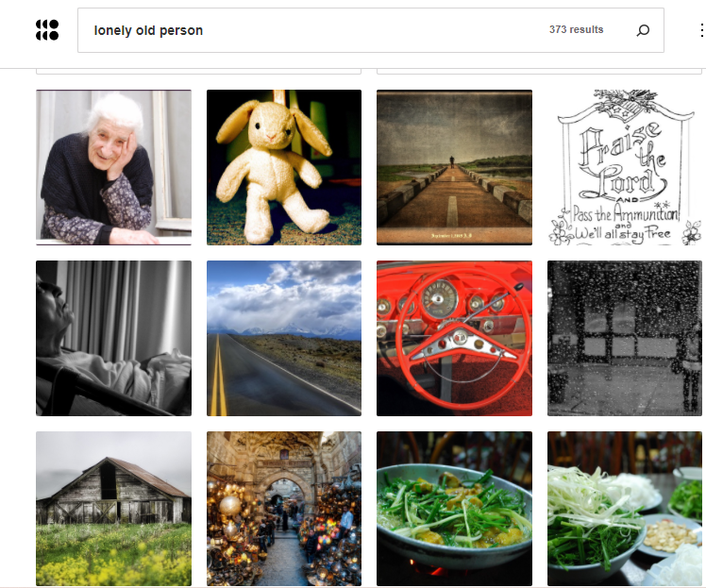Image resolution: width=706 pixels, height=588 pixels.
Task: Click the yellow road lines in highway image
Action: point(218,376)
